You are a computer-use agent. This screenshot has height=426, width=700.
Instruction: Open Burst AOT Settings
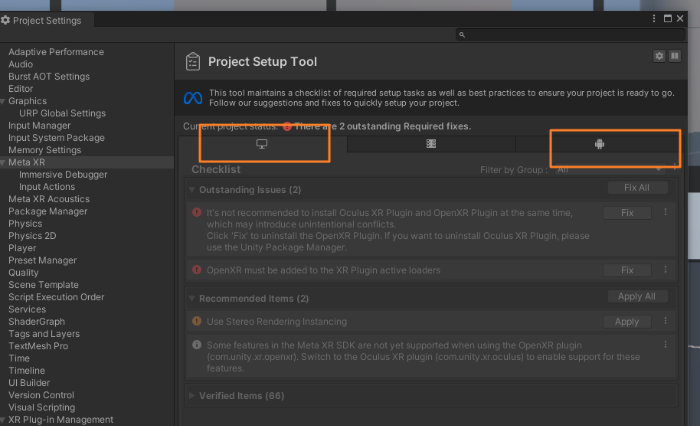(49, 76)
